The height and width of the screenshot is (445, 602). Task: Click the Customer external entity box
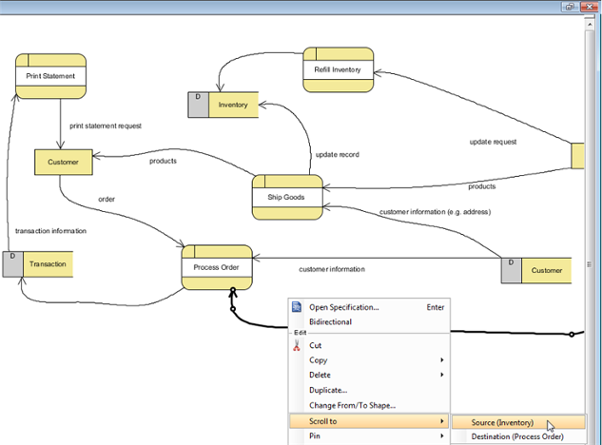tap(63, 162)
